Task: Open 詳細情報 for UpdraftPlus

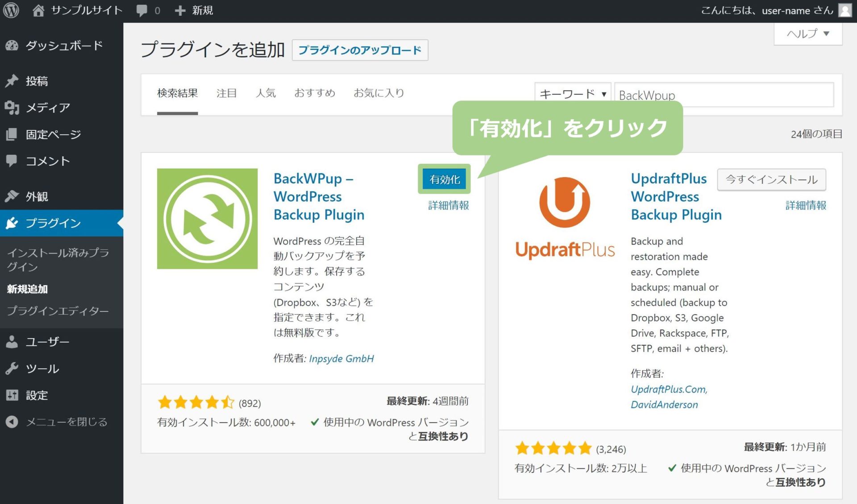Action: [x=805, y=205]
